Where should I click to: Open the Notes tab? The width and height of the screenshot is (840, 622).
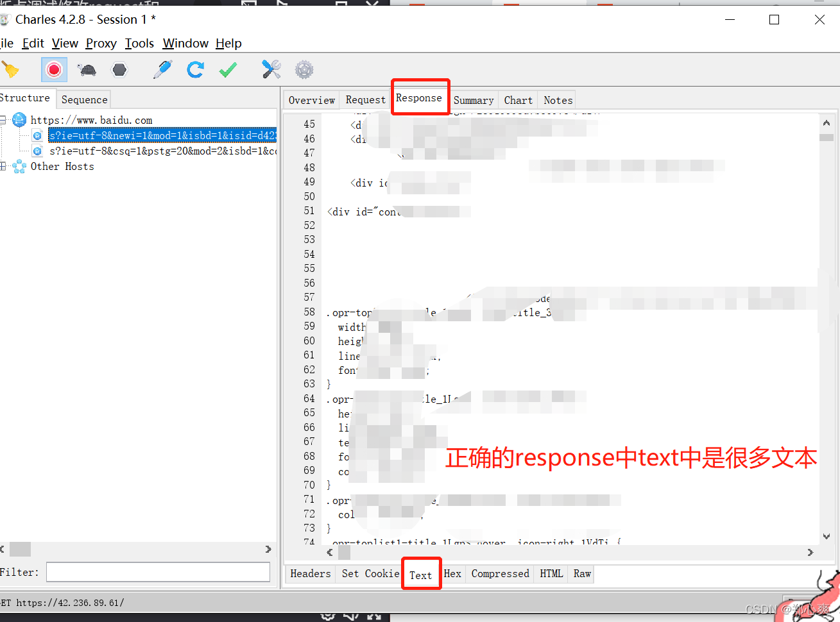point(558,100)
